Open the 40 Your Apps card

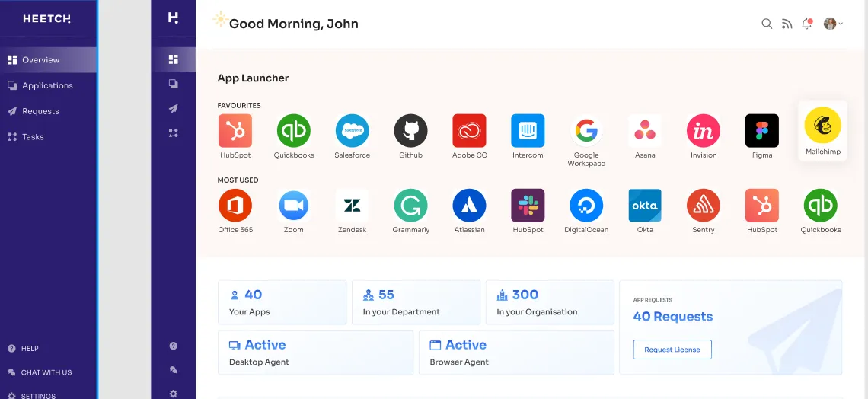tap(282, 302)
